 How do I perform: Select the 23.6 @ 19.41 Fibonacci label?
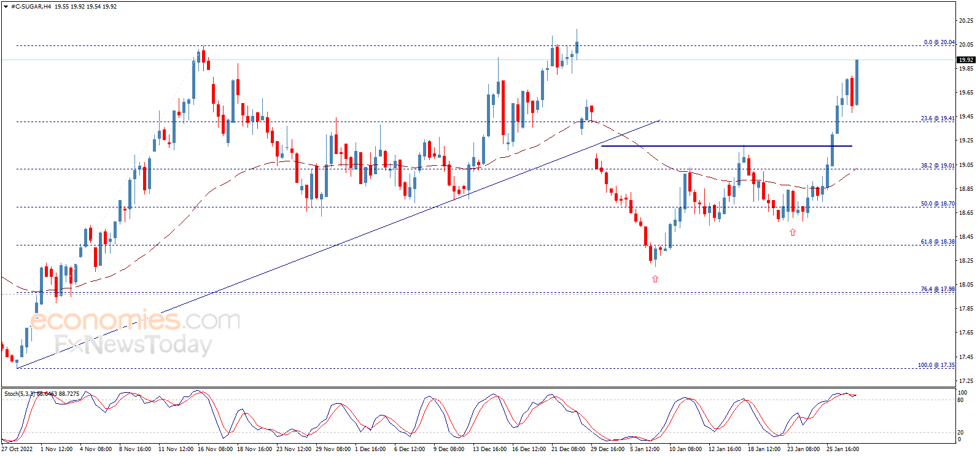point(938,118)
